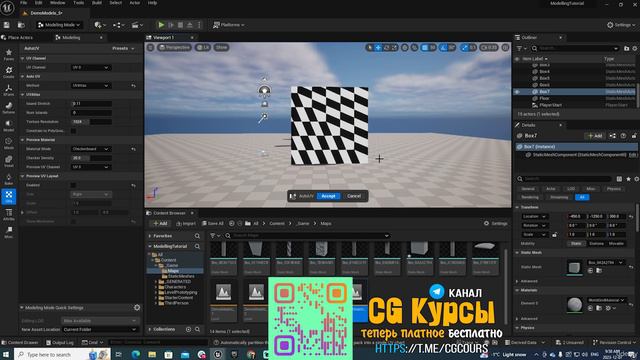Open the Voxel category in Modeling sidebar
This screenshot has width=640, height=360.
9,161
